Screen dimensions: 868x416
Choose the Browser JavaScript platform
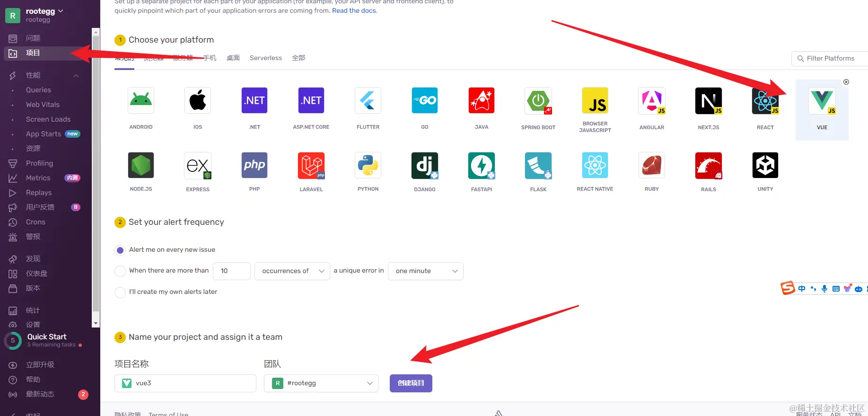pos(595,100)
